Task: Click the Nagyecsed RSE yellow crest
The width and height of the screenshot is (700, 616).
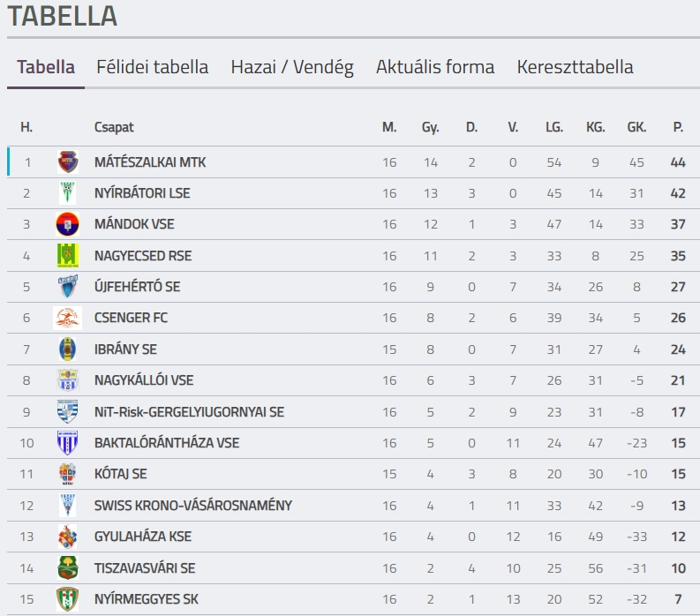Action: click(x=68, y=256)
